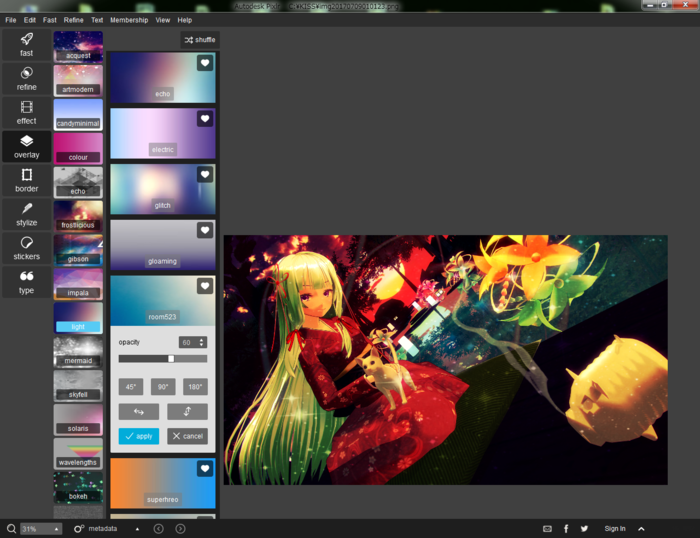
Task: Open the artmodern overlay category
Action: point(78,81)
